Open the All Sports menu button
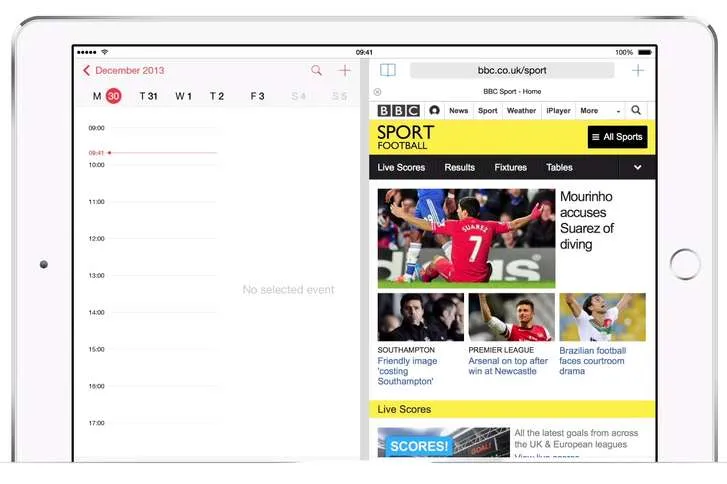727x484 pixels. point(618,137)
